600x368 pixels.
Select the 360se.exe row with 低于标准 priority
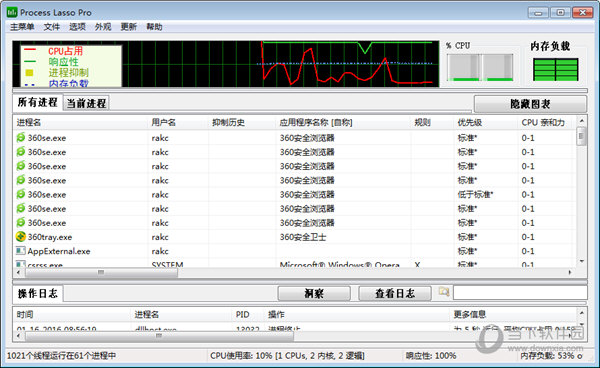294,194
